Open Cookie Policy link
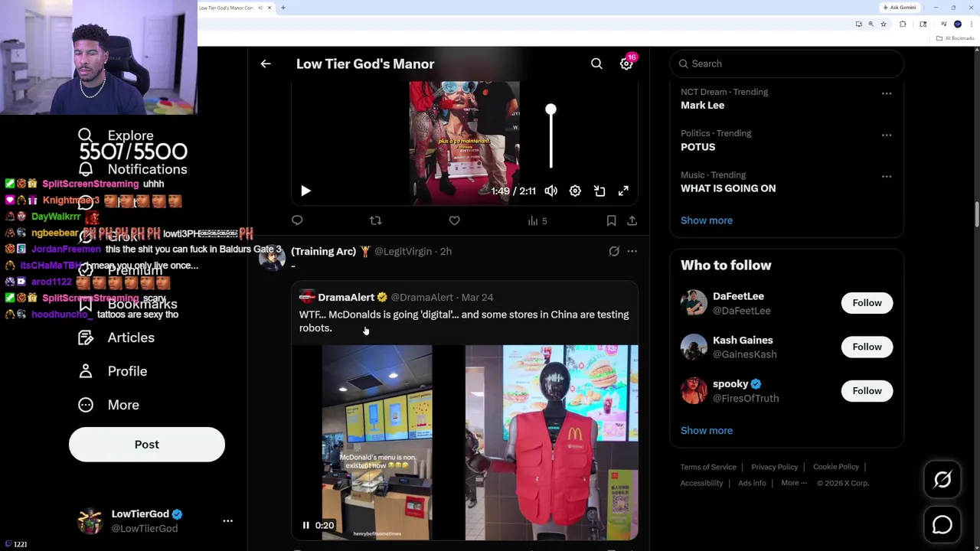Viewport: 980px width, 551px height. tap(835, 467)
